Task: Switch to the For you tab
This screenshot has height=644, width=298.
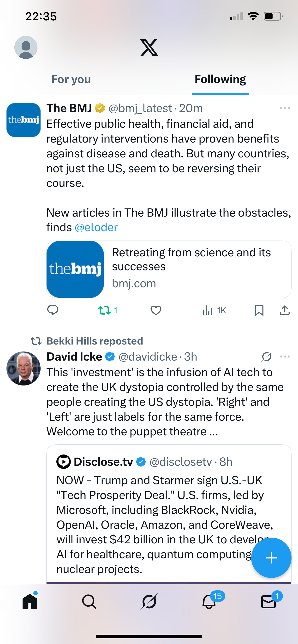Action: point(71,79)
